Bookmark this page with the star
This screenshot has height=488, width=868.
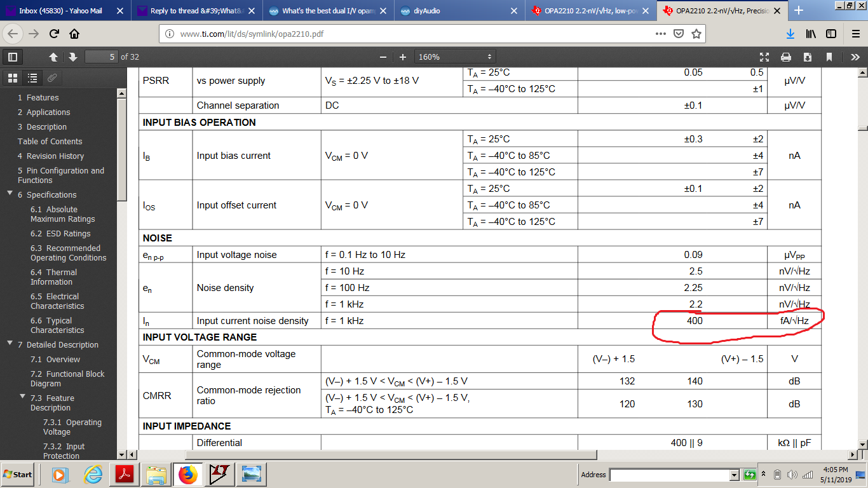pyautogui.click(x=696, y=34)
